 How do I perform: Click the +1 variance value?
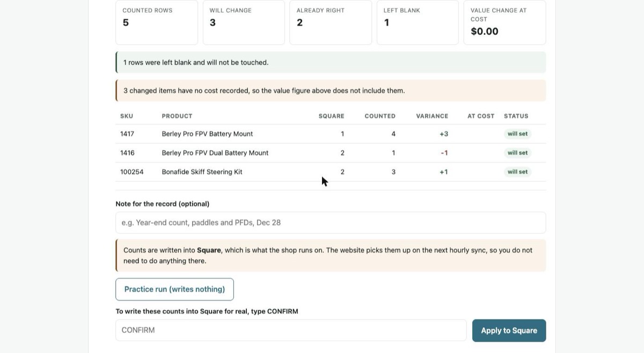tap(444, 172)
